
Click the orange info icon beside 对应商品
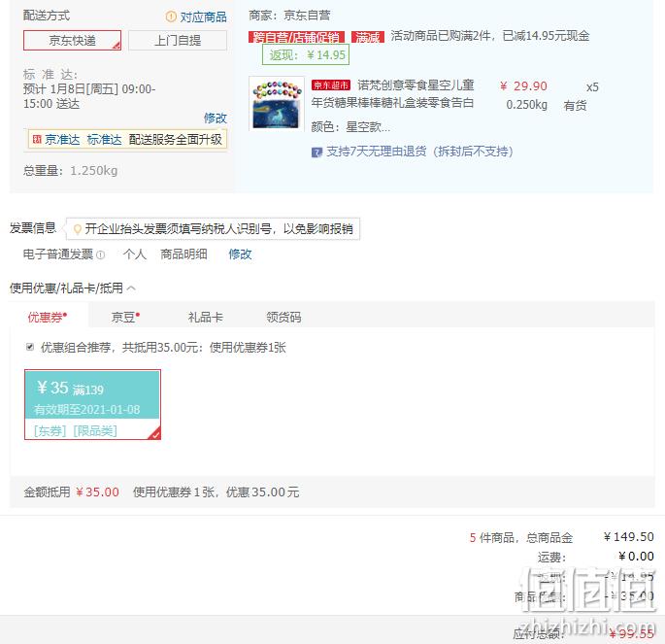(171, 17)
